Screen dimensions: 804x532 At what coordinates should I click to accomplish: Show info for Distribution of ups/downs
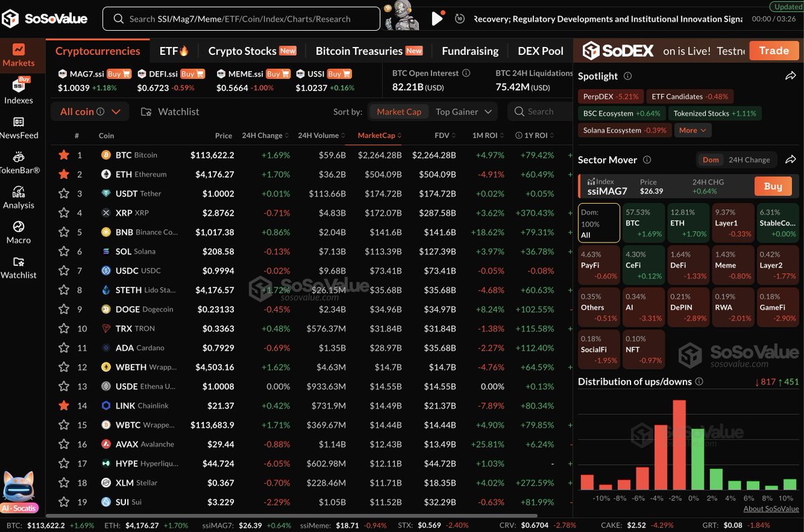699,381
